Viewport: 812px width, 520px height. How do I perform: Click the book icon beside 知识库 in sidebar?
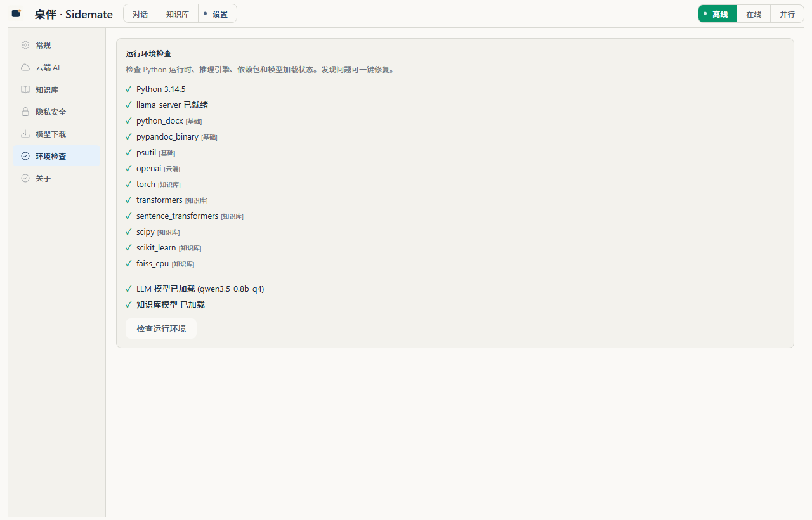pyautogui.click(x=25, y=89)
